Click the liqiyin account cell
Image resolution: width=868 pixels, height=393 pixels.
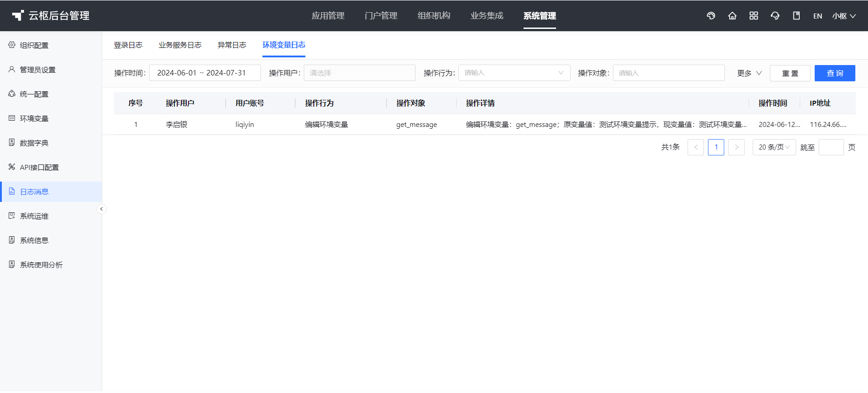click(245, 125)
